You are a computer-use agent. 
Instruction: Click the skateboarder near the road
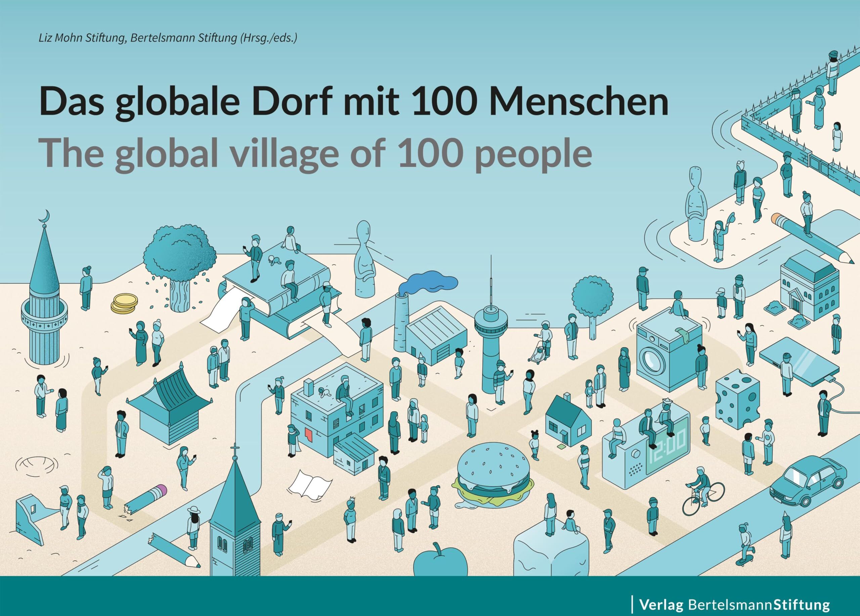tap(745, 544)
